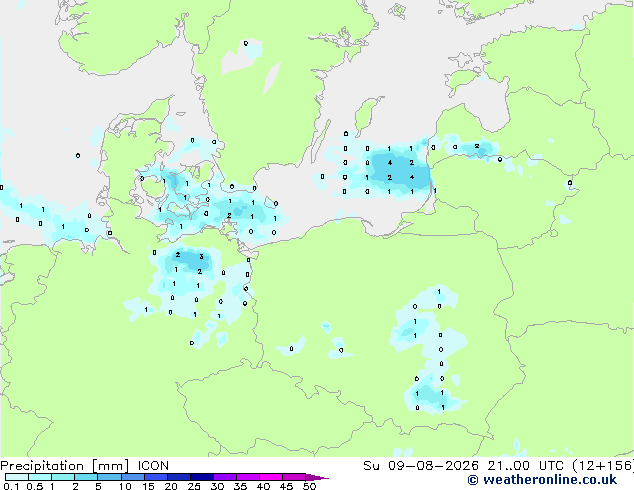Select the 5–10 mm legend color swatch
This screenshot has width=634, height=490.
[x=109, y=477]
